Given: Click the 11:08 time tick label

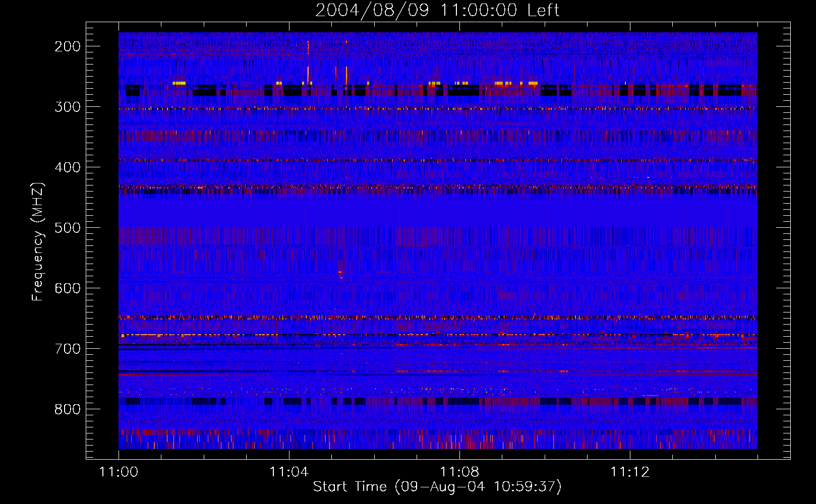Looking at the screenshot, I should tap(459, 472).
